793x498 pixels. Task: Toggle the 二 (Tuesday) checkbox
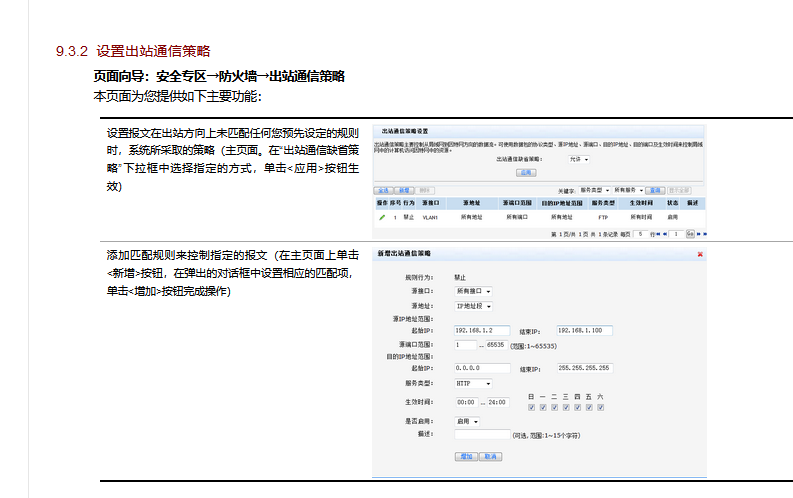click(554, 408)
